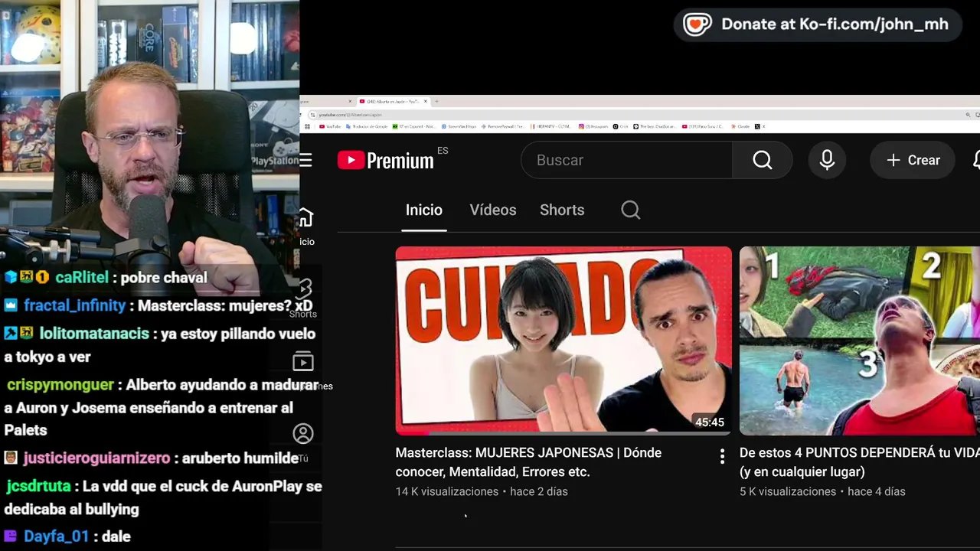Submit search with the magnifier button
Image resolution: width=980 pixels, height=551 pixels.
[762, 160]
